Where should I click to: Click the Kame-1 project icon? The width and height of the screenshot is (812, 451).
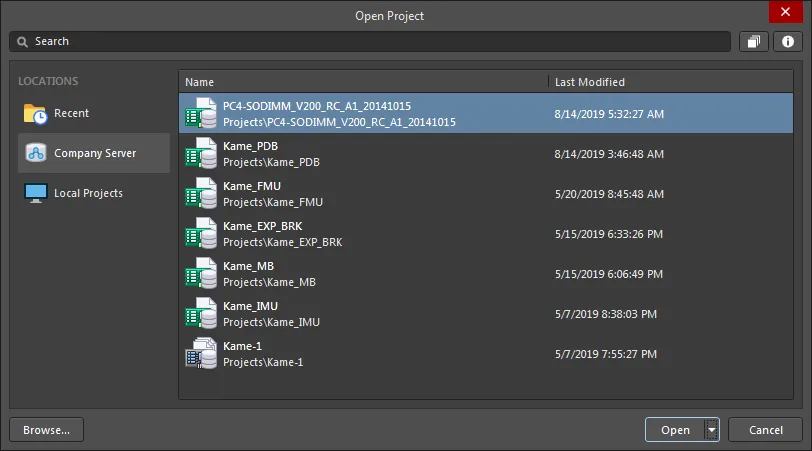[201, 353]
